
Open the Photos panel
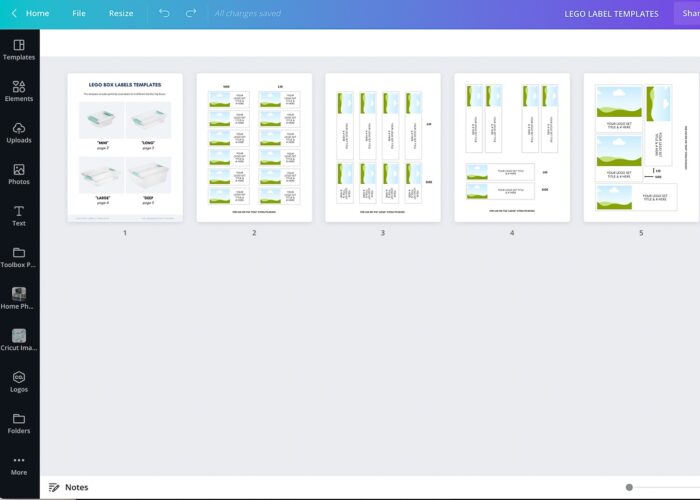(x=19, y=174)
